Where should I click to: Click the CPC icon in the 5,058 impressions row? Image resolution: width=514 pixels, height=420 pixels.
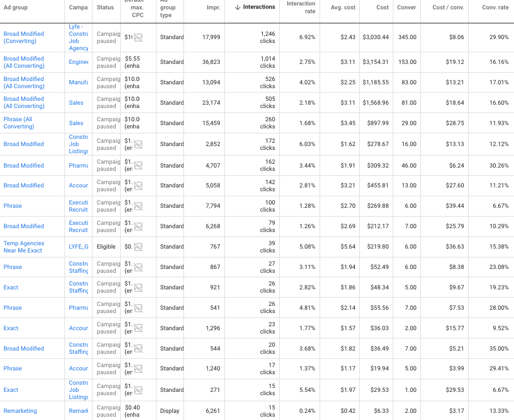[138, 186]
